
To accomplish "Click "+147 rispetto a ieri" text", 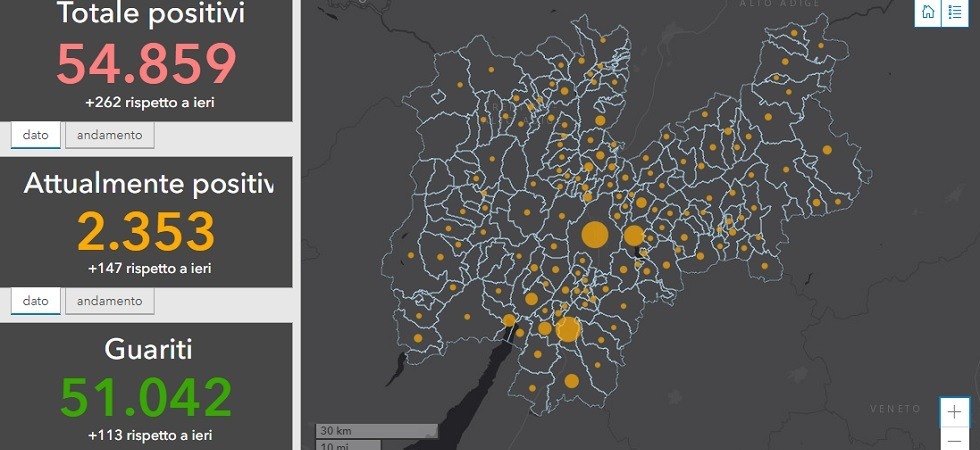I will (x=149, y=268).
